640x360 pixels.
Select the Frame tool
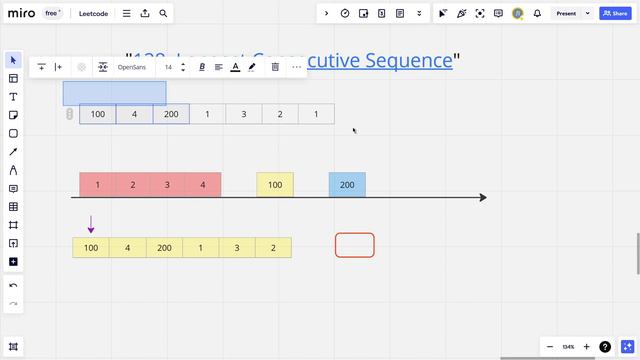click(x=13, y=225)
